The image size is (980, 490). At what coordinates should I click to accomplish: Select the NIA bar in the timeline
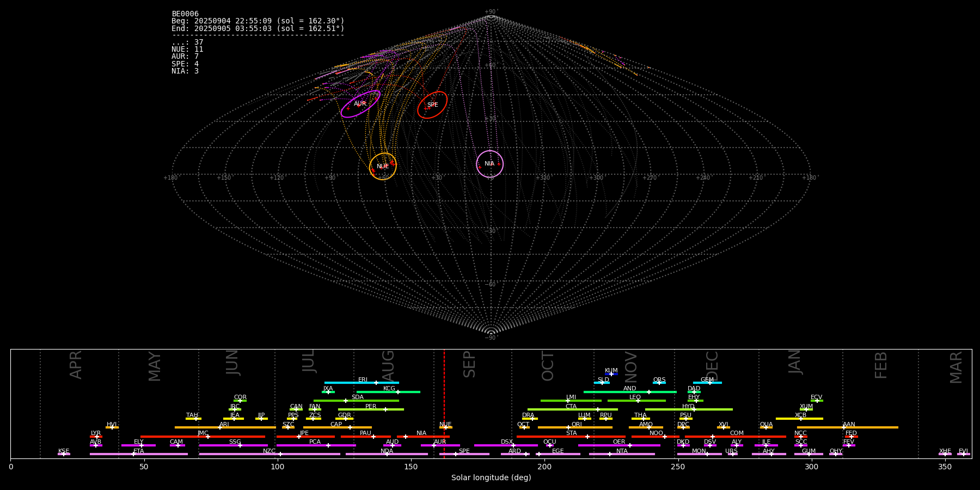[423, 437]
